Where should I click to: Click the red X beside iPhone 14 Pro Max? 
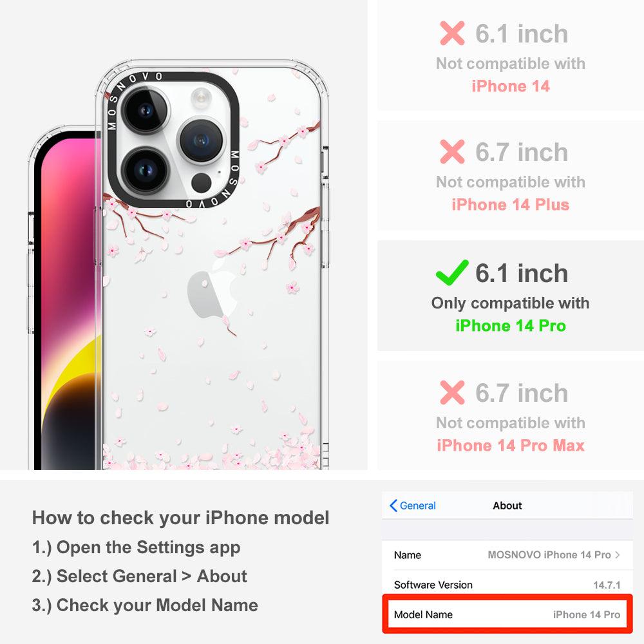(x=452, y=392)
